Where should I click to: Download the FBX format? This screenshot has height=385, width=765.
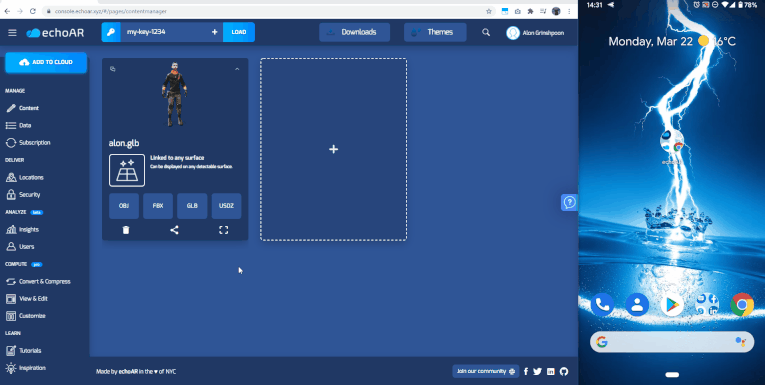click(x=158, y=205)
